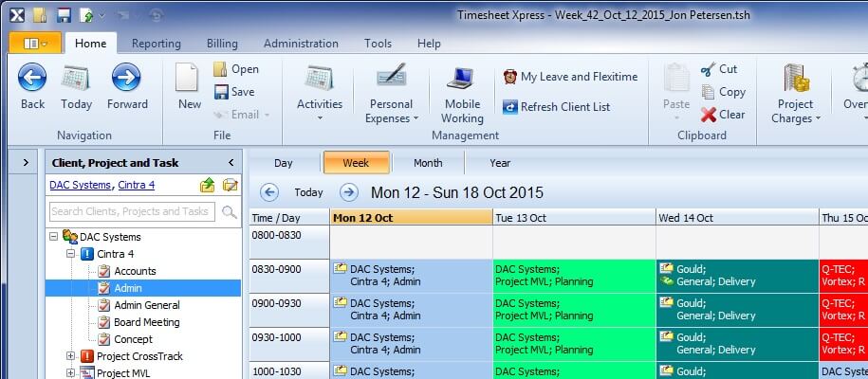This screenshot has height=379, width=868.
Task: Click the DAC Systems breadcrumb link
Action: point(80,185)
